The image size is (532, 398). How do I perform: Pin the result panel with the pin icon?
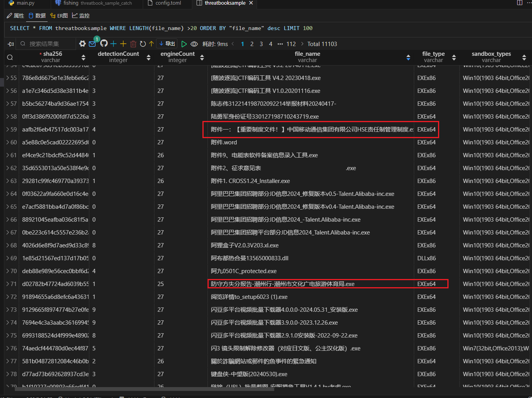coord(11,44)
